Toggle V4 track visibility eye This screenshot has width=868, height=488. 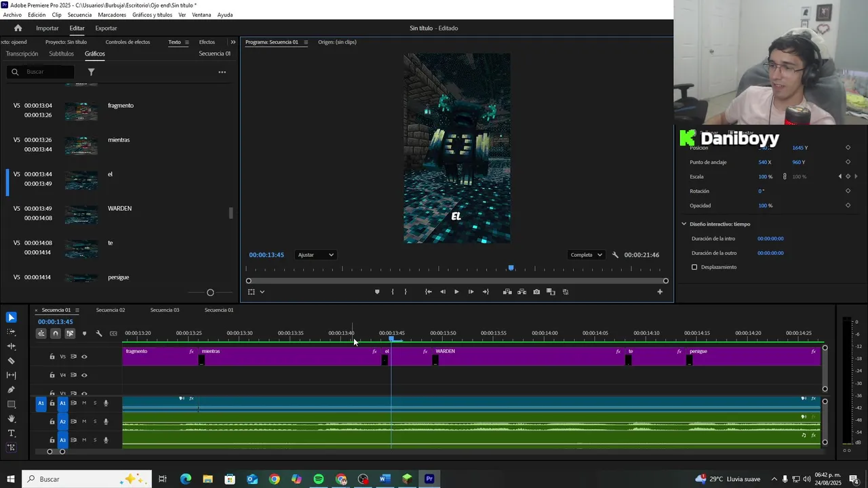[84, 375]
